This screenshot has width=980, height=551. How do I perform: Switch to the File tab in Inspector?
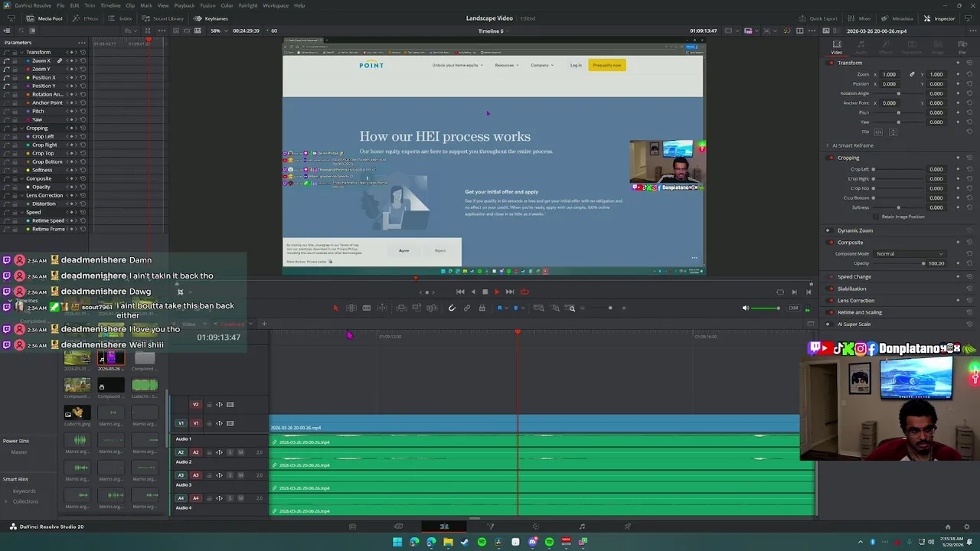[962, 47]
